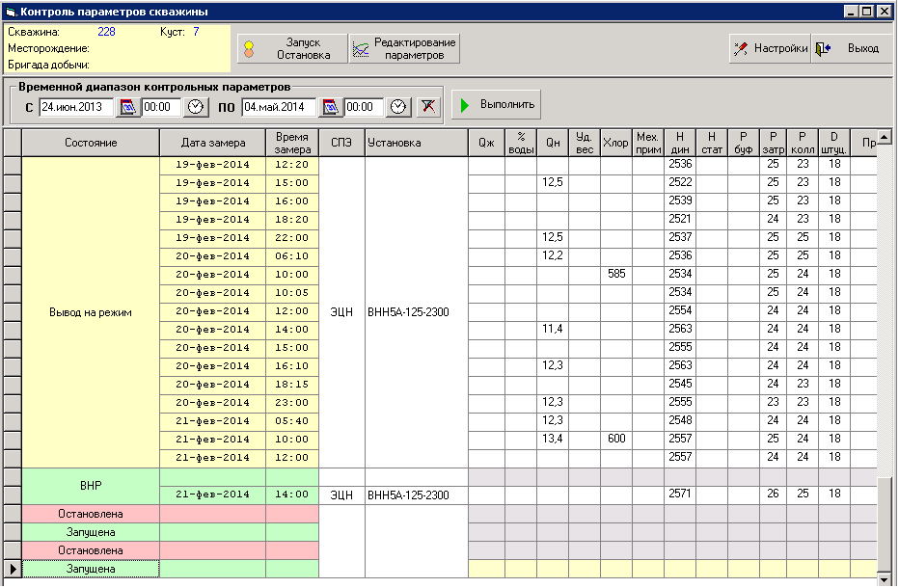Click the Выполнить button

497,105
